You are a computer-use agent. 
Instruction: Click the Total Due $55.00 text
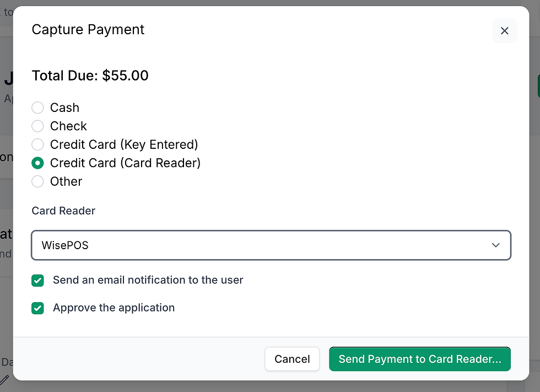pos(90,76)
